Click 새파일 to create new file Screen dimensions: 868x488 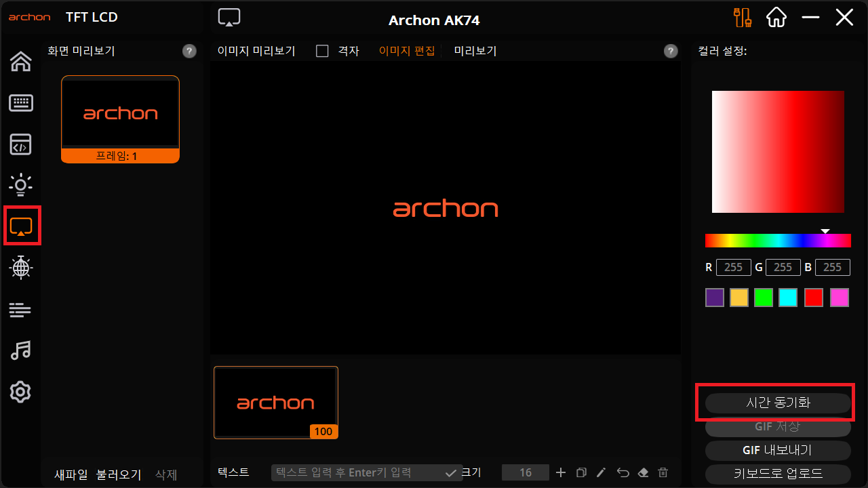coord(71,474)
